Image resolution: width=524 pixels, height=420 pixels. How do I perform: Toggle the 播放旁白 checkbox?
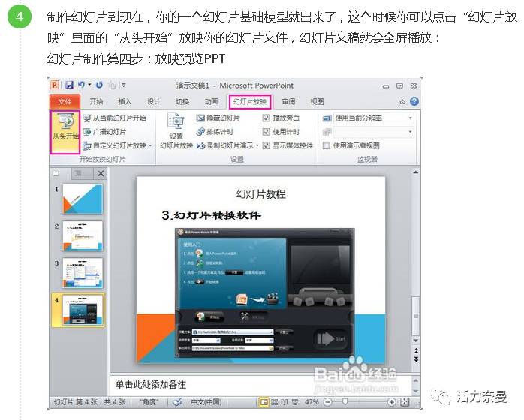coord(267,118)
